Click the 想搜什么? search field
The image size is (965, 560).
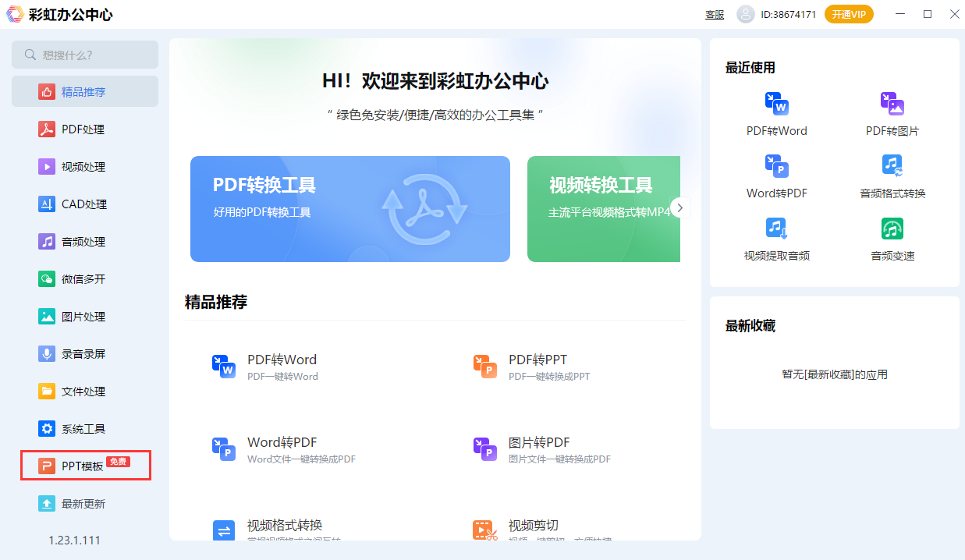[x=85, y=55]
